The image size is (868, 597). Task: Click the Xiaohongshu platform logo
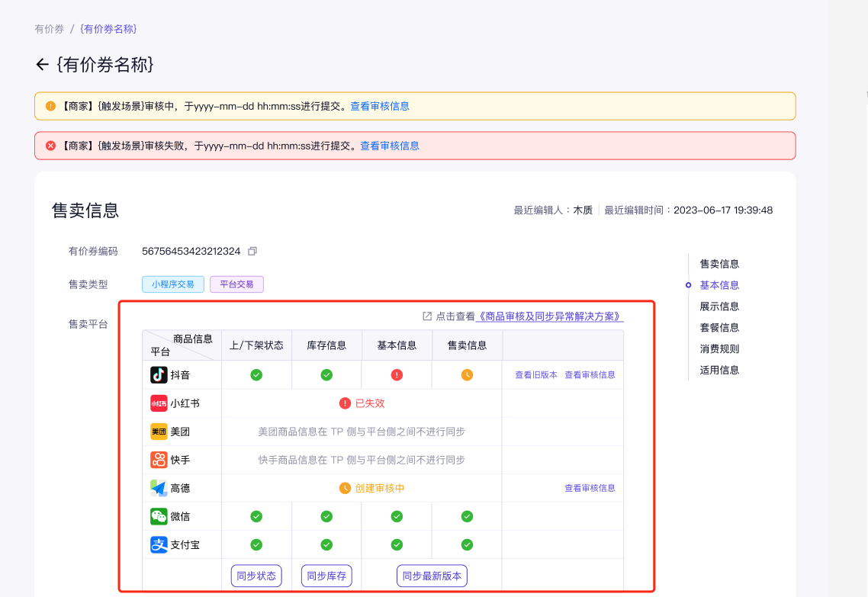pos(159,403)
